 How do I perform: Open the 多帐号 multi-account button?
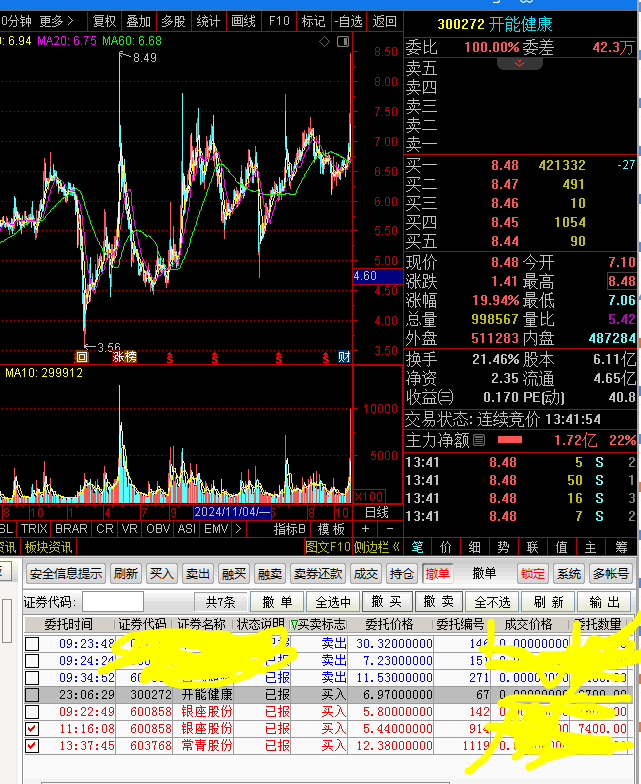click(610, 574)
